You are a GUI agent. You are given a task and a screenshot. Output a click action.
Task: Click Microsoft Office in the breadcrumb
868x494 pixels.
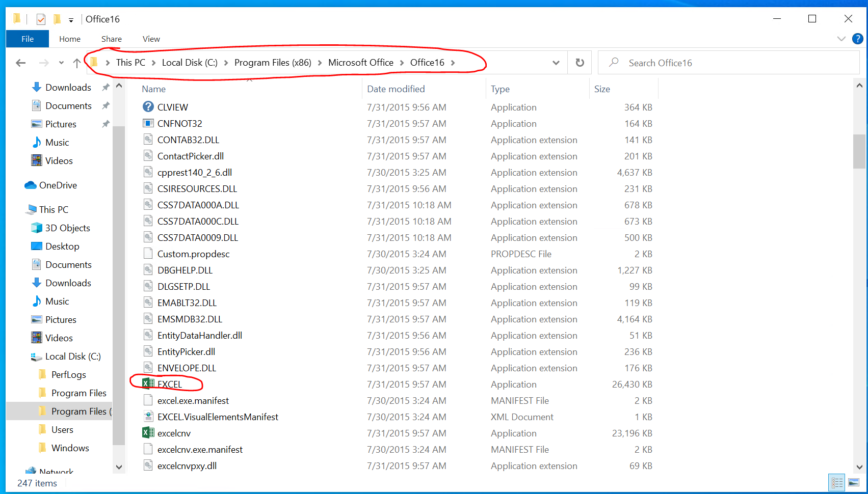361,63
